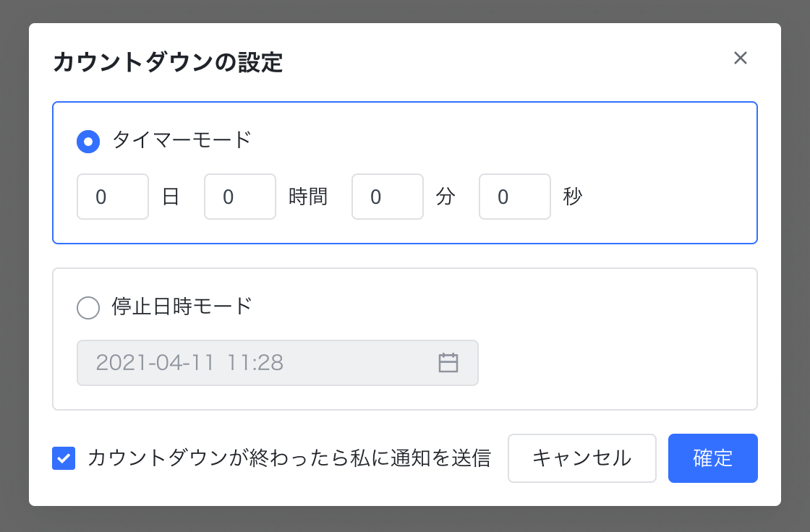Screen dimensions: 810x532
Task: Focus the seconds (秒) number input
Action: pyautogui.click(x=515, y=197)
